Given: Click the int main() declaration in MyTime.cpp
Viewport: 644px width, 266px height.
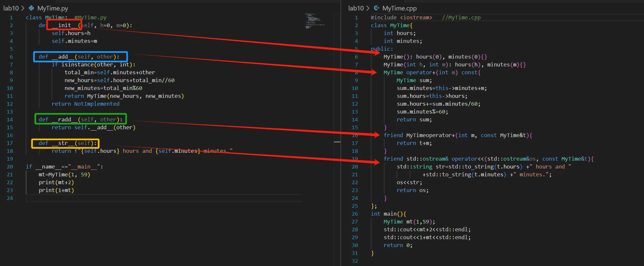Looking at the screenshot, I should (388, 214).
